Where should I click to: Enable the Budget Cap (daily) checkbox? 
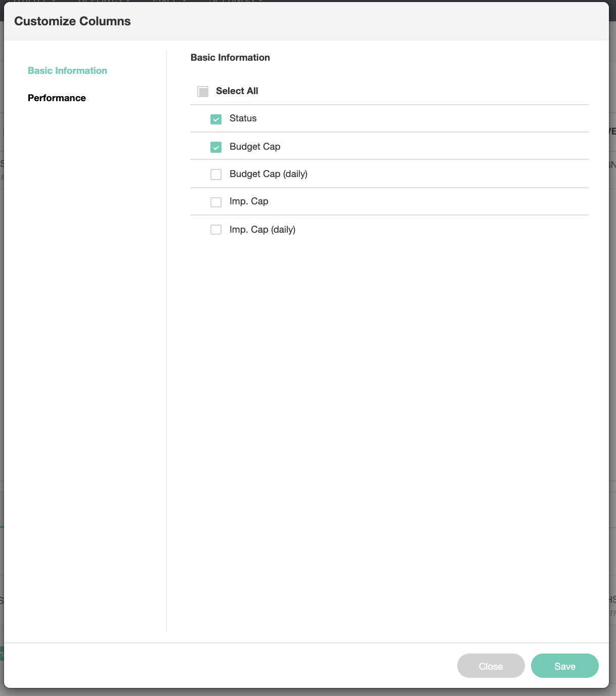point(216,175)
